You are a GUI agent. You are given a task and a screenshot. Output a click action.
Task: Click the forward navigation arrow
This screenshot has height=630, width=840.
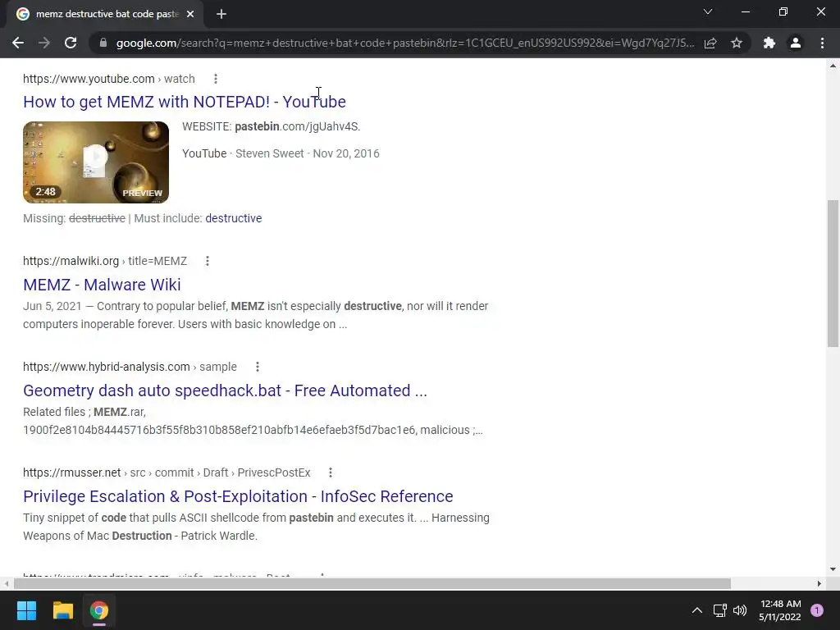44,43
